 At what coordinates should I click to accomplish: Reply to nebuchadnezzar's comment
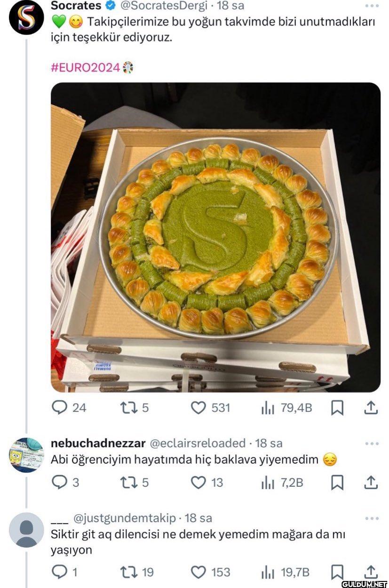click(x=59, y=483)
